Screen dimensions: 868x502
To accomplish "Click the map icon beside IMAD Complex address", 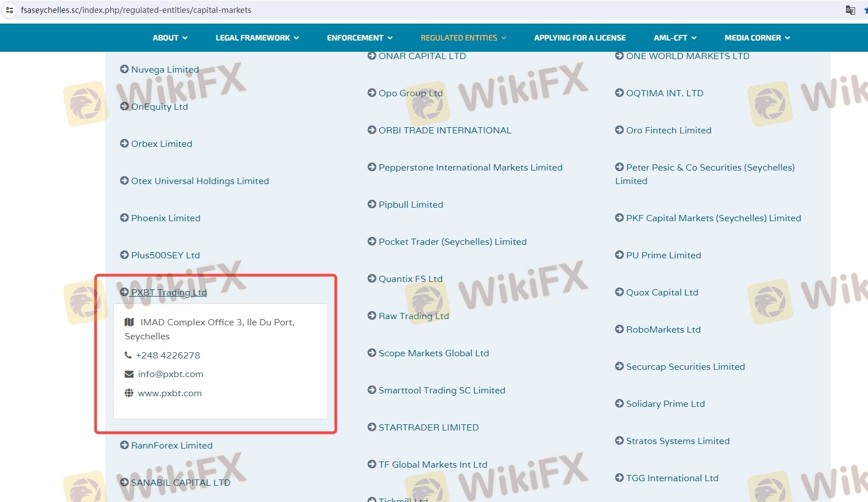I will tap(129, 322).
